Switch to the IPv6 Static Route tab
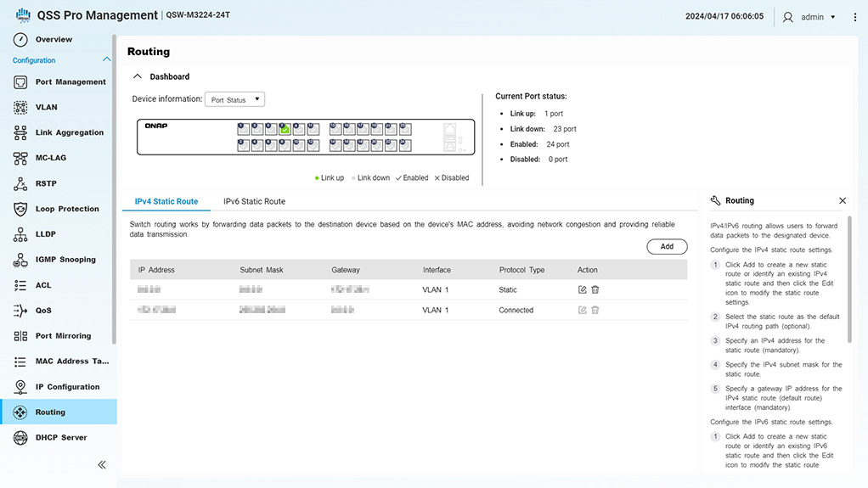 pyautogui.click(x=254, y=202)
